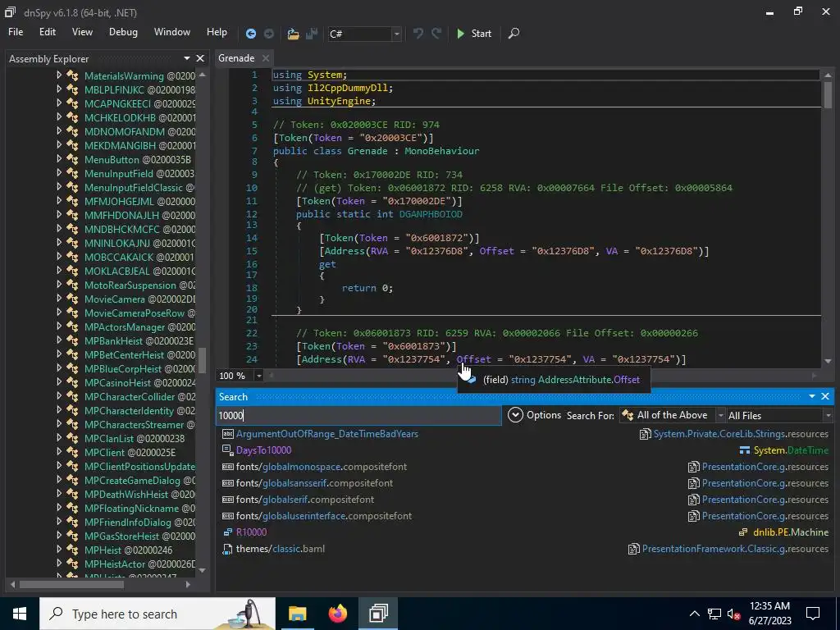Click the DGANPHBOIOD property name in code
Screen dimensions: 840x630
pyautogui.click(x=431, y=214)
